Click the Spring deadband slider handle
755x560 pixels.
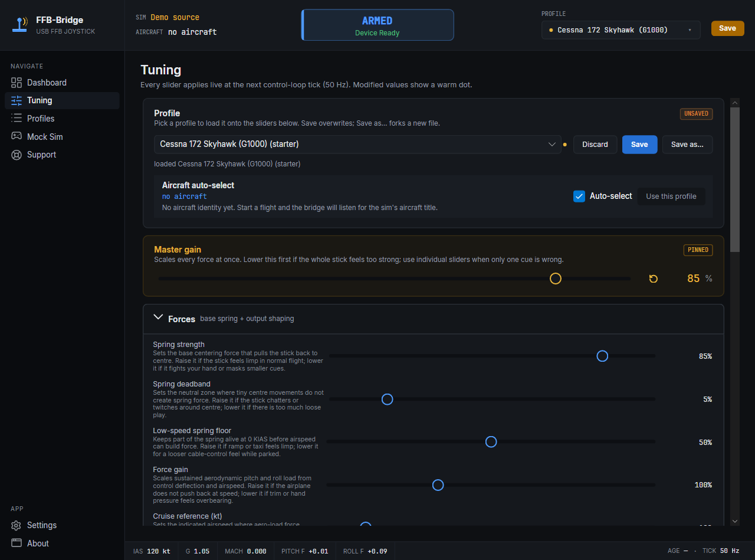click(388, 399)
